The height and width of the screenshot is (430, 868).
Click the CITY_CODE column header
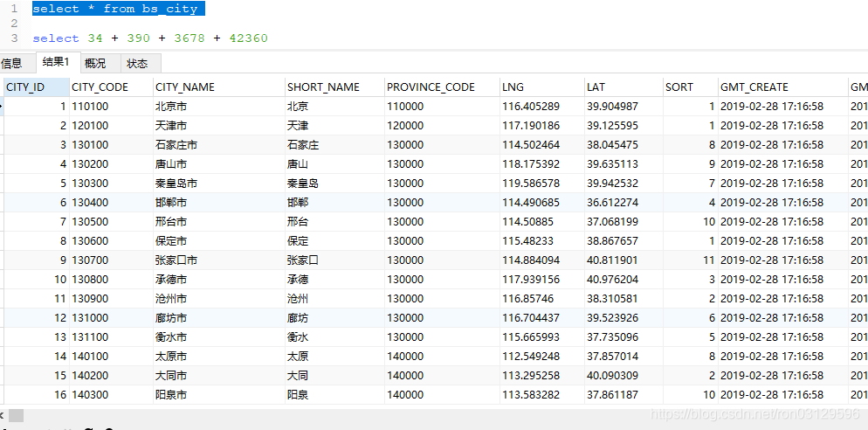tap(111, 87)
